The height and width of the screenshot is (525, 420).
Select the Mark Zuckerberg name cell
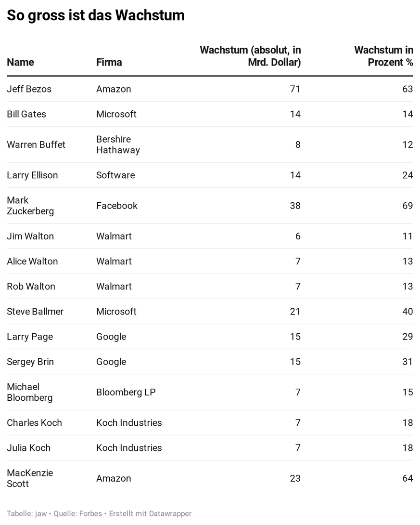(x=30, y=206)
